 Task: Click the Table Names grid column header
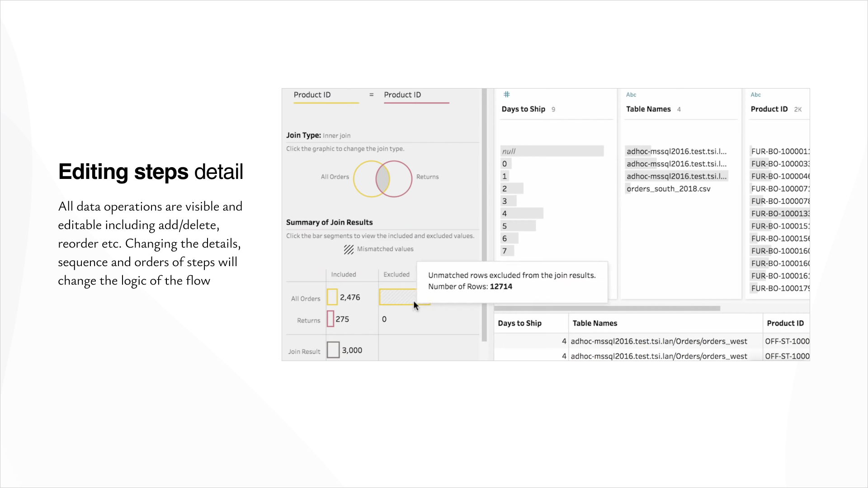(x=665, y=323)
